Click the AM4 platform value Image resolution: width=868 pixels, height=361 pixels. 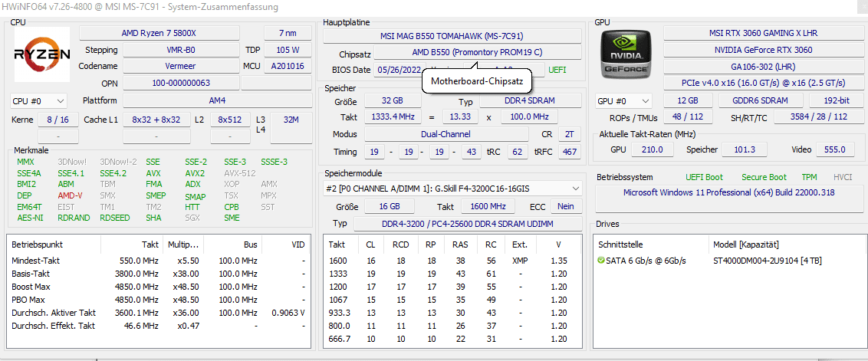[217, 100]
